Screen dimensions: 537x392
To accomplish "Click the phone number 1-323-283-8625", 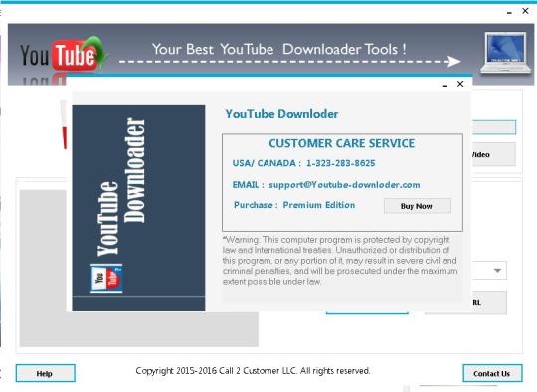I will (340, 163).
